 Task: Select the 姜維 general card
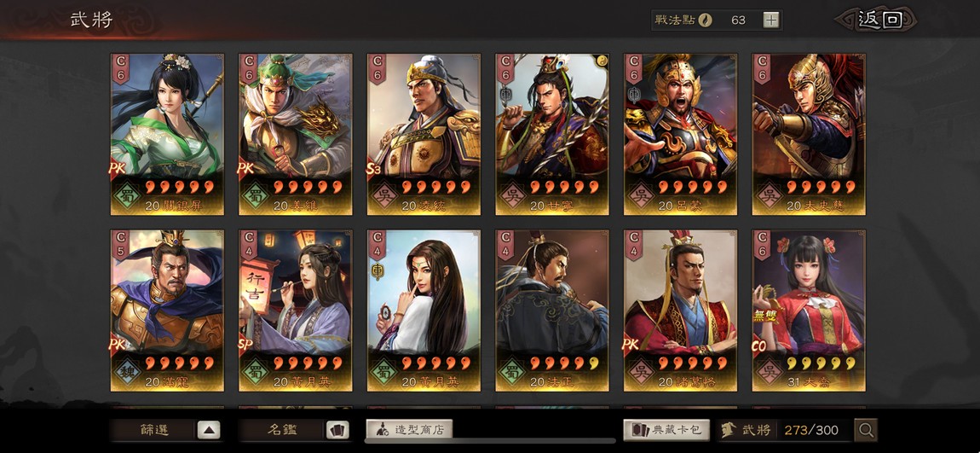pyautogui.click(x=296, y=135)
